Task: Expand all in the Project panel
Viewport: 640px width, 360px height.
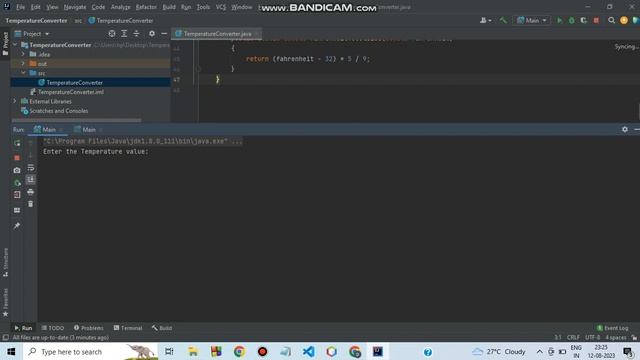Action: [x=124, y=33]
